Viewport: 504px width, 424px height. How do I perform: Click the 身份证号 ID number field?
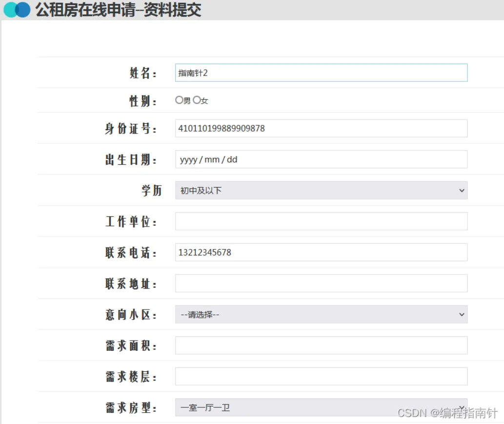(321, 128)
